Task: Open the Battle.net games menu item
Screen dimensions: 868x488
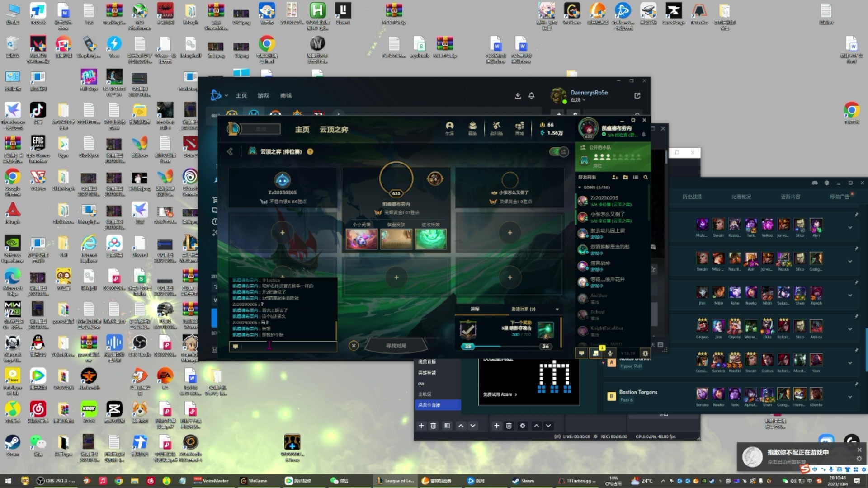Action: pos(264,95)
